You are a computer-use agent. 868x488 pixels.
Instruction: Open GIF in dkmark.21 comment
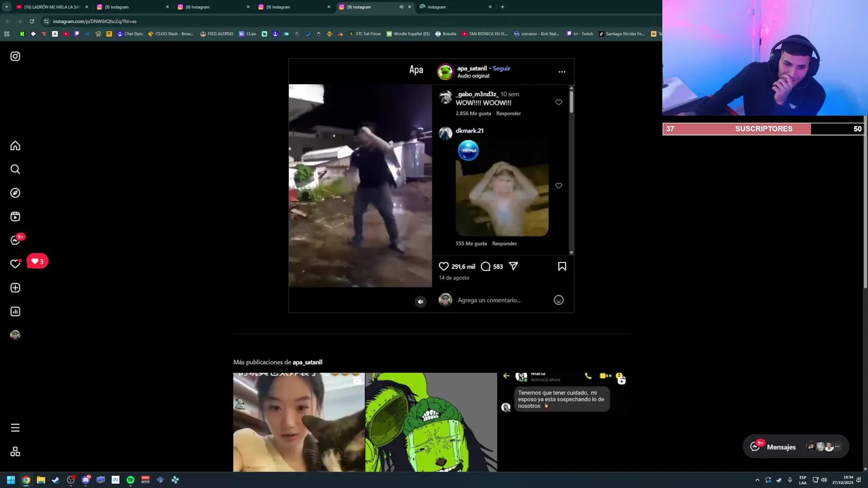click(502, 188)
